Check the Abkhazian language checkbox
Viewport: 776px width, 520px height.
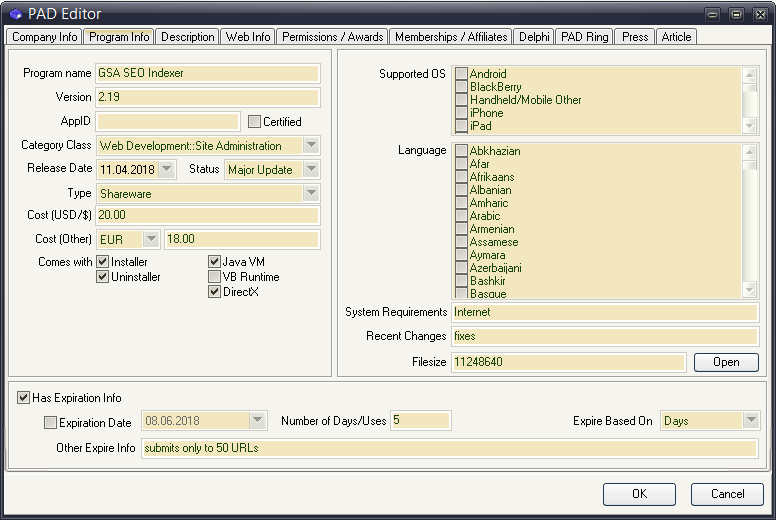461,150
